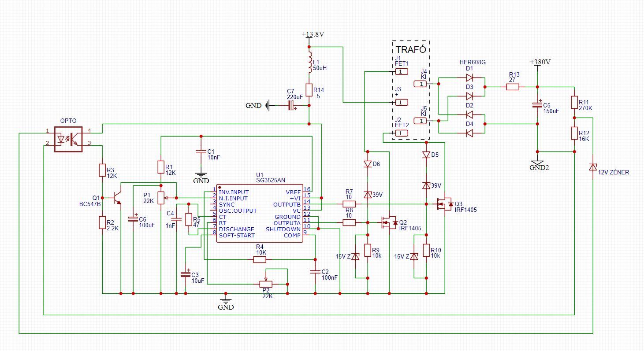This screenshot has width=644, height=351.
Task: Pick the C6 100uF capacitor symbol
Action: [x=133, y=218]
